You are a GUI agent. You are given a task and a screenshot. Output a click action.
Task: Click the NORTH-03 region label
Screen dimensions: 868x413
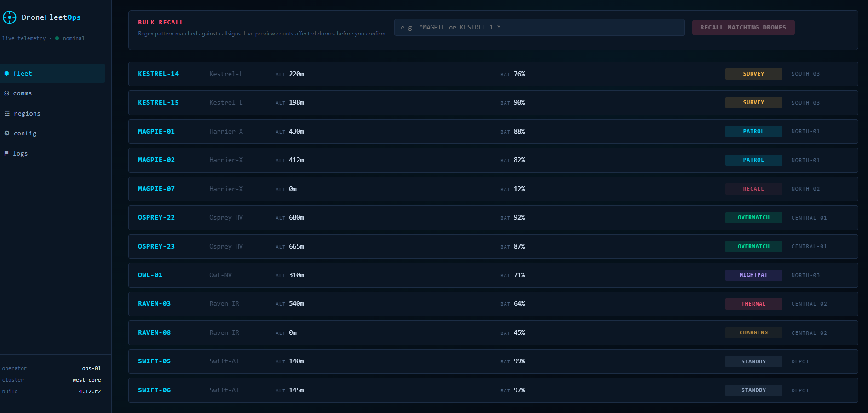coord(805,275)
